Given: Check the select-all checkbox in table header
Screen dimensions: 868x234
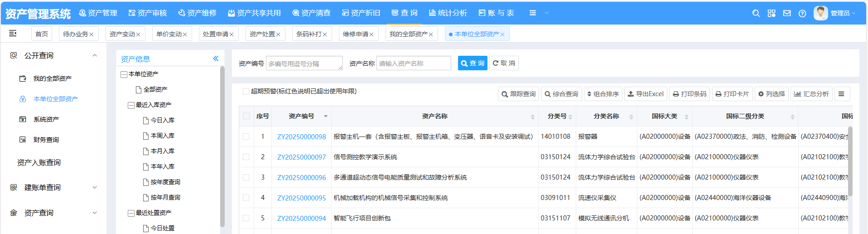Looking at the screenshot, I should coord(246,116).
